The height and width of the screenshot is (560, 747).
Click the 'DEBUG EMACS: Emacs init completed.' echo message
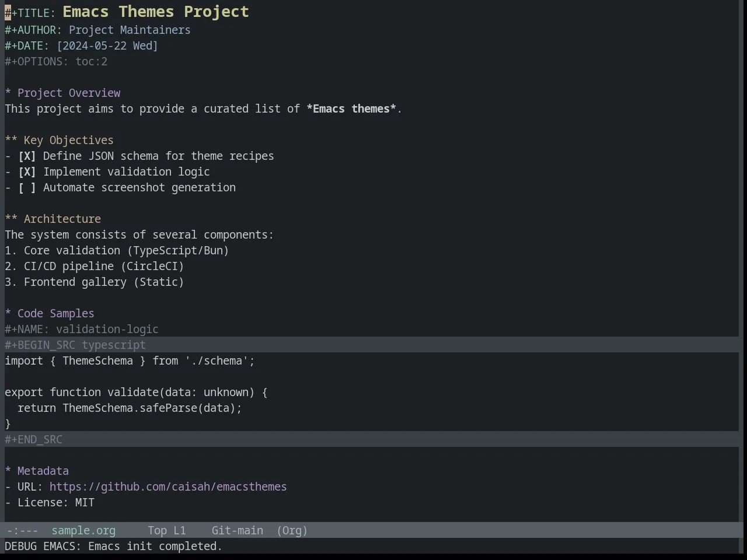point(114,546)
